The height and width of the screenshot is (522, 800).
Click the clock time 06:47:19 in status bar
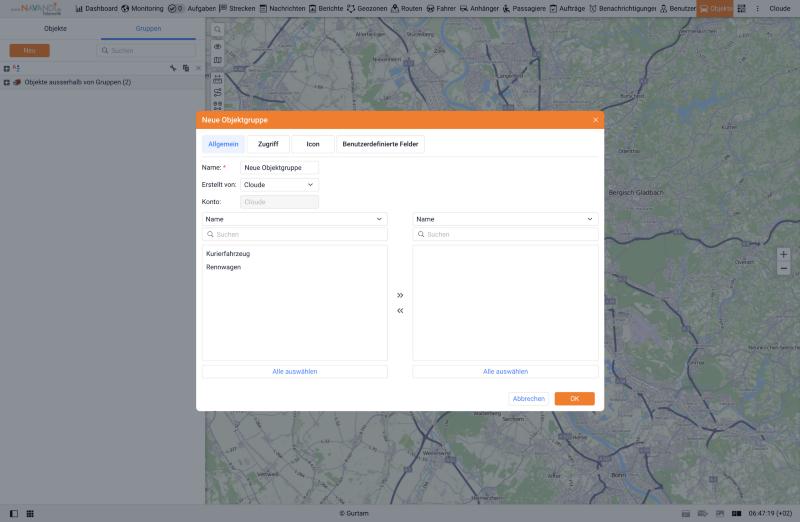(770, 513)
